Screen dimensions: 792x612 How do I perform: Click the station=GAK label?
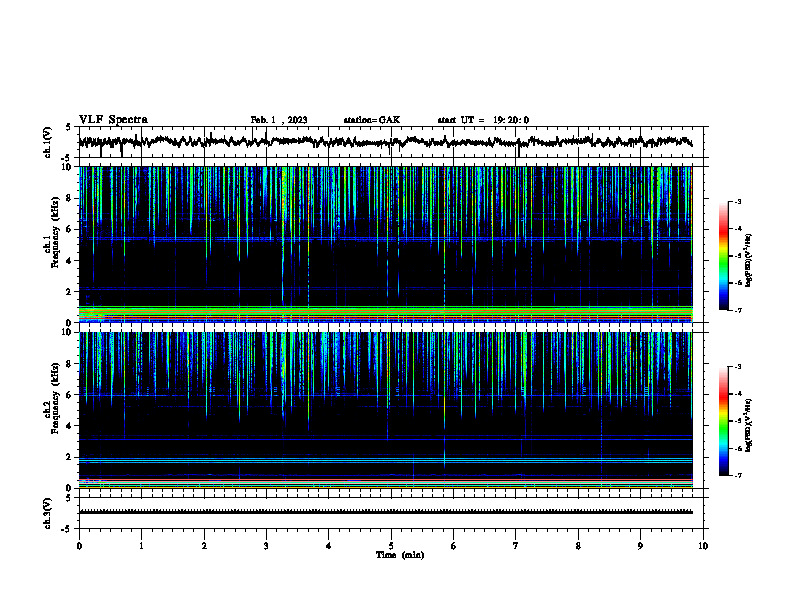(x=372, y=120)
